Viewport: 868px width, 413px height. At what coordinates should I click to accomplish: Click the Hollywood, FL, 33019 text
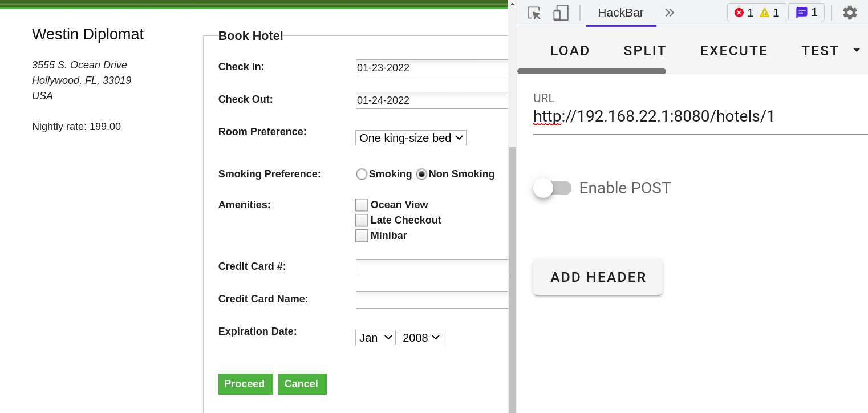coord(82,80)
